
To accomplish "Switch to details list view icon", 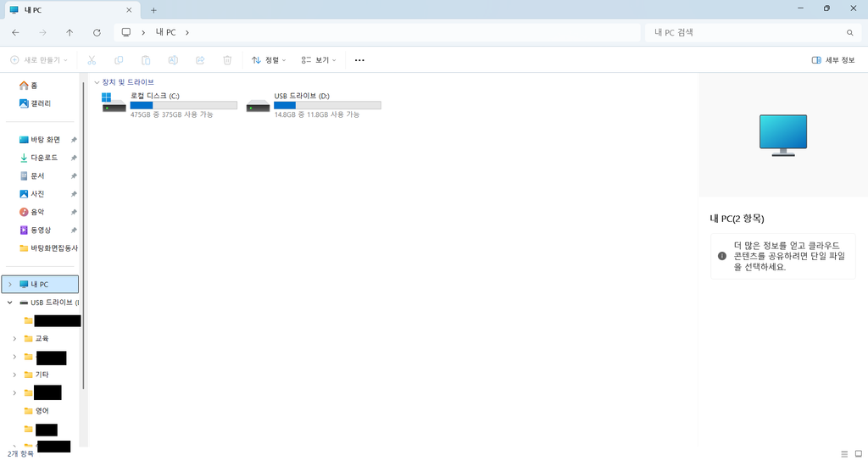I will (844, 454).
